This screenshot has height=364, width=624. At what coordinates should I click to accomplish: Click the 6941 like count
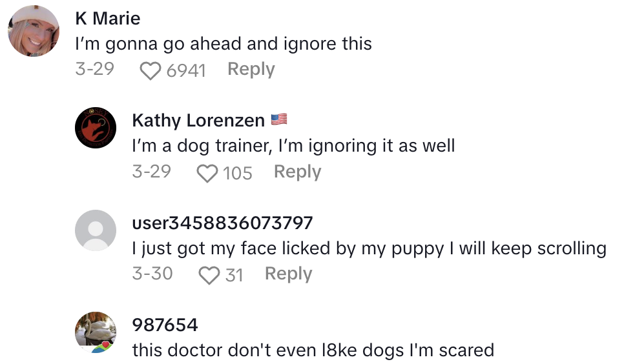(186, 70)
